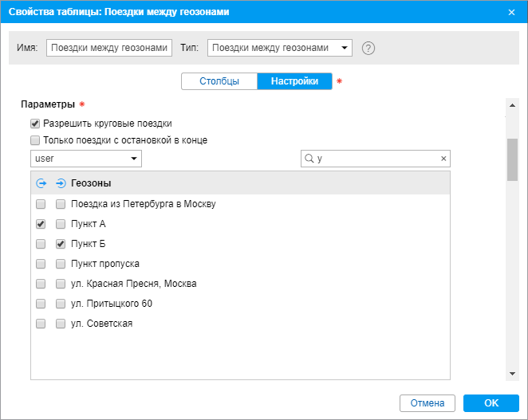Close the table properties dialog
Screen dimensions: 528x420
511,12
